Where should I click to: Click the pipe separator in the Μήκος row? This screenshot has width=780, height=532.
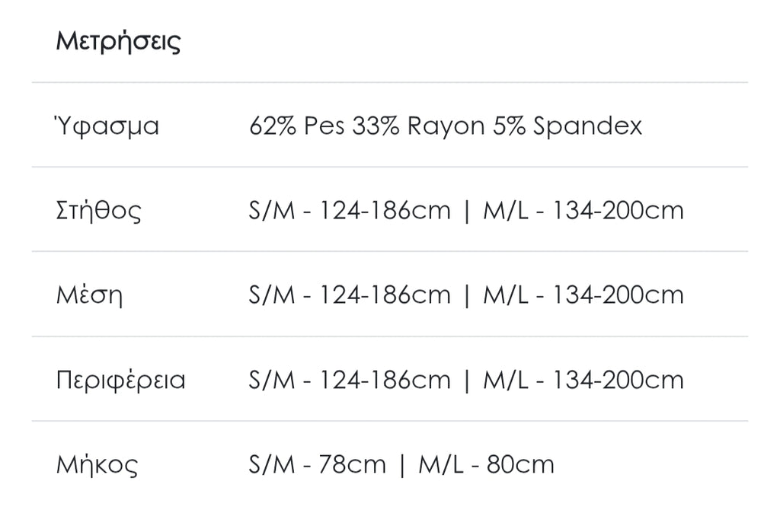(402, 464)
